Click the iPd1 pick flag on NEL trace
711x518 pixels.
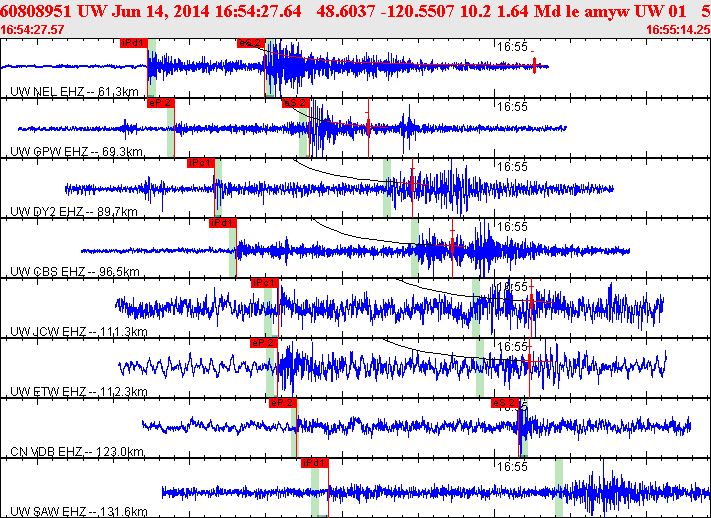134,43
